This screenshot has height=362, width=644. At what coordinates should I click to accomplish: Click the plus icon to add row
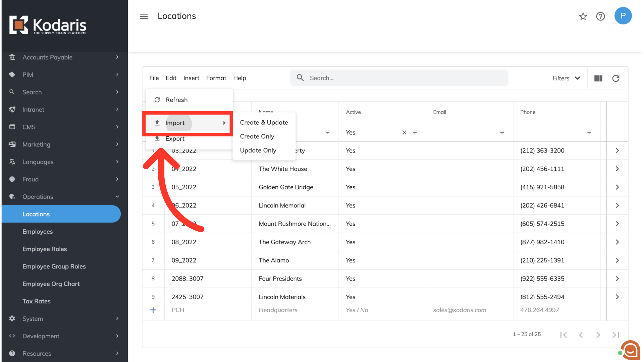point(153,310)
